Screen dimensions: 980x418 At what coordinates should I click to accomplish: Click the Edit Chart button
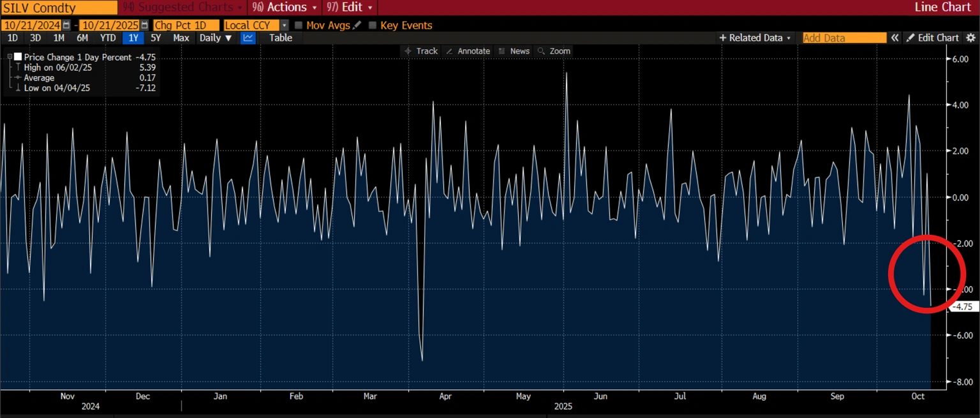pos(933,38)
